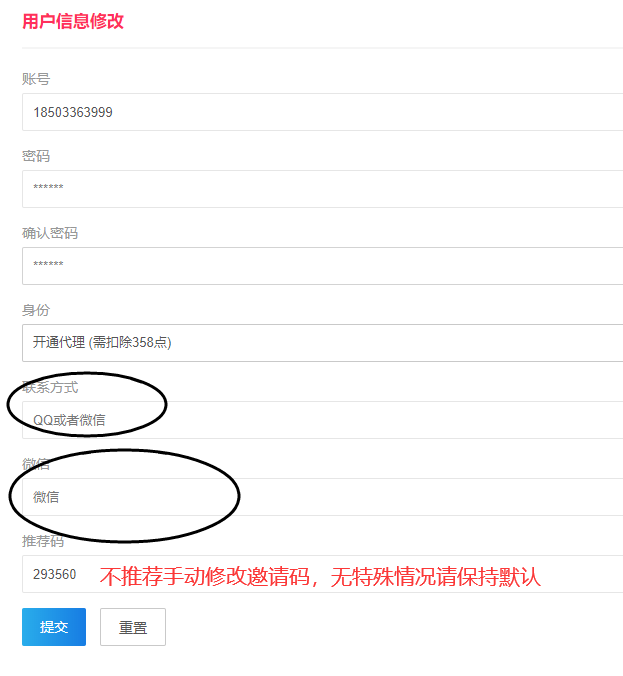Click the 确认密码 label
The image size is (623, 676).
pyautogui.click(x=50, y=233)
